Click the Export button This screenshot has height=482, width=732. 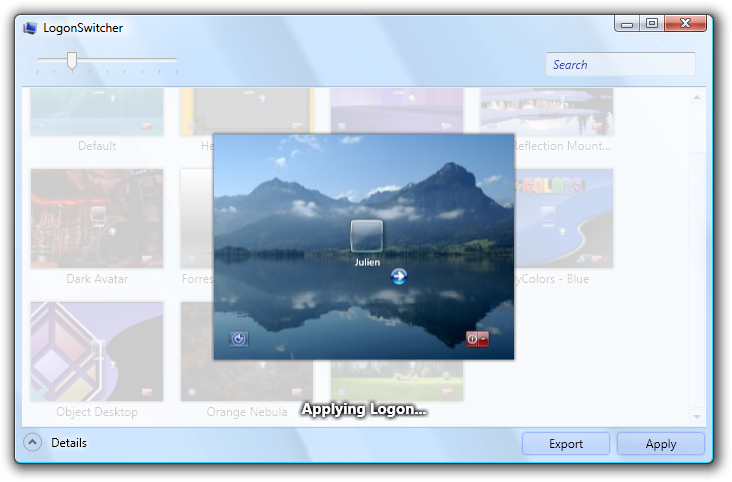click(566, 444)
